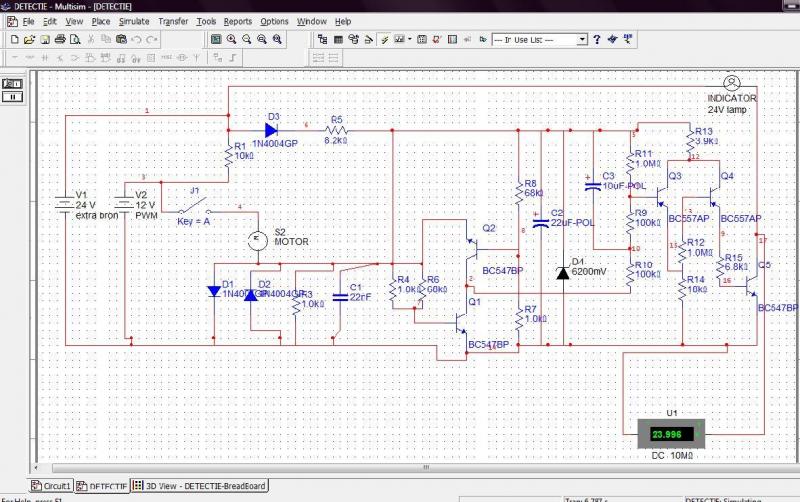Image resolution: width=800 pixels, height=502 pixels.
Task: Open the Transfer menu
Action: click(172, 21)
